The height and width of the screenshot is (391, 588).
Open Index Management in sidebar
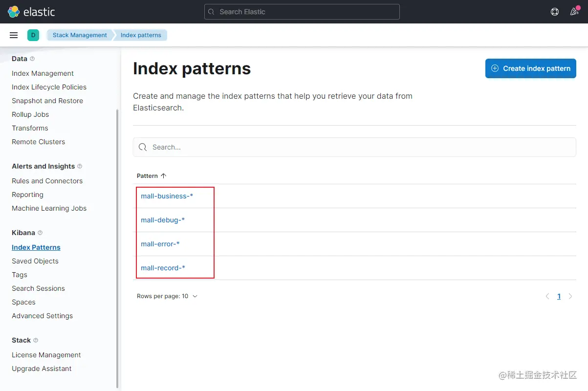pos(43,73)
